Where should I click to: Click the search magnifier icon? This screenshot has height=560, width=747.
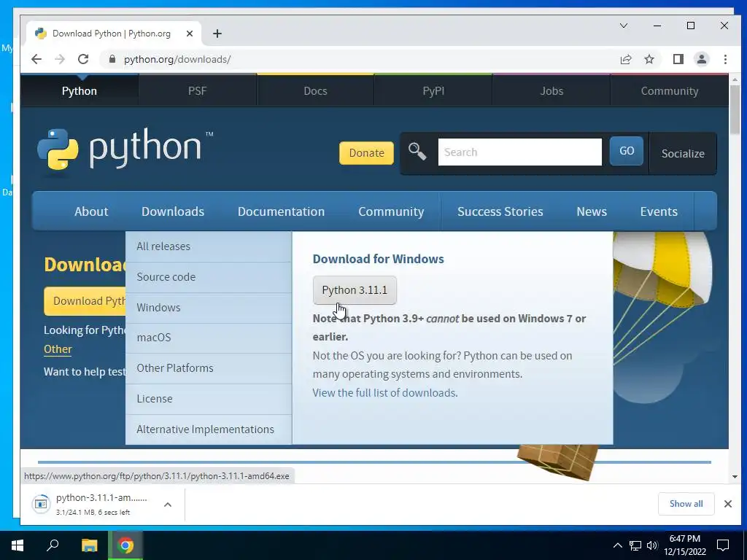[417, 152]
